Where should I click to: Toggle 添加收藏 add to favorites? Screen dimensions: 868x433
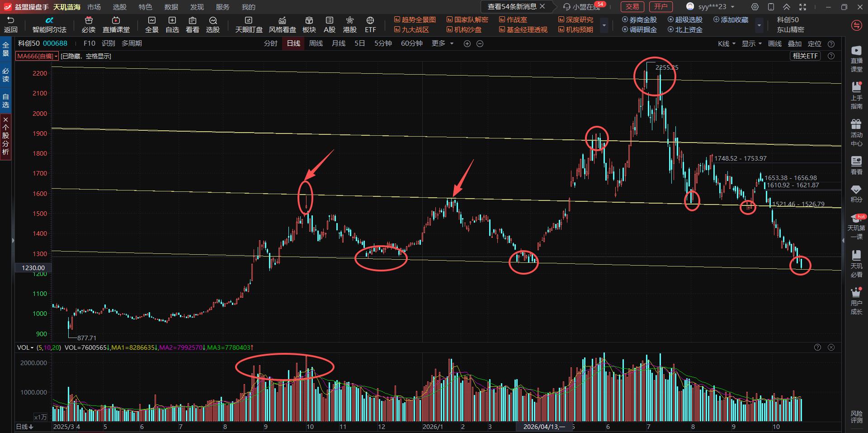point(731,20)
